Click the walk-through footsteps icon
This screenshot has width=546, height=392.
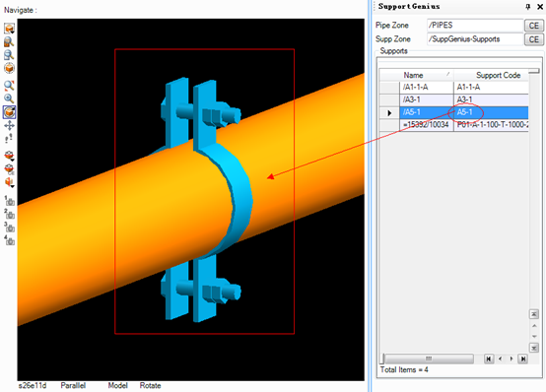pyautogui.click(x=9, y=139)
